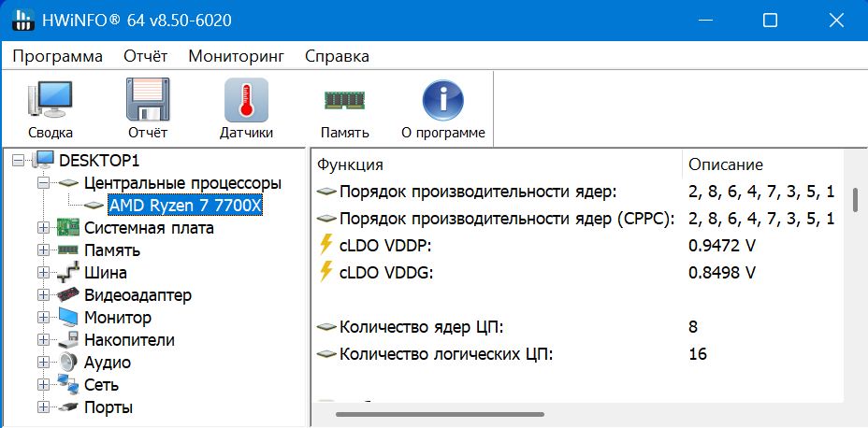Open the Отчёт menu in menu bar
The height and width of the screenshot is (428, 868).
[146, 56]
